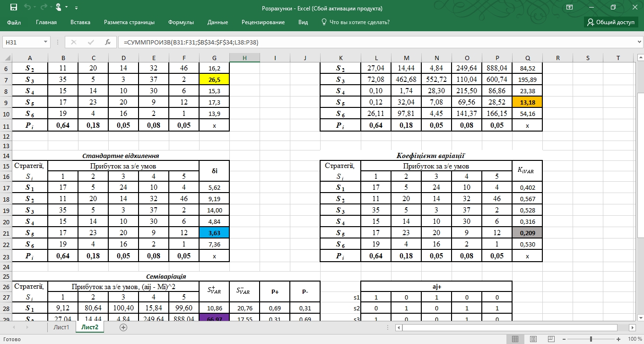Click purple cell with value 66,97
Viewport: 644px width, 344px height.
coord(214,318)
